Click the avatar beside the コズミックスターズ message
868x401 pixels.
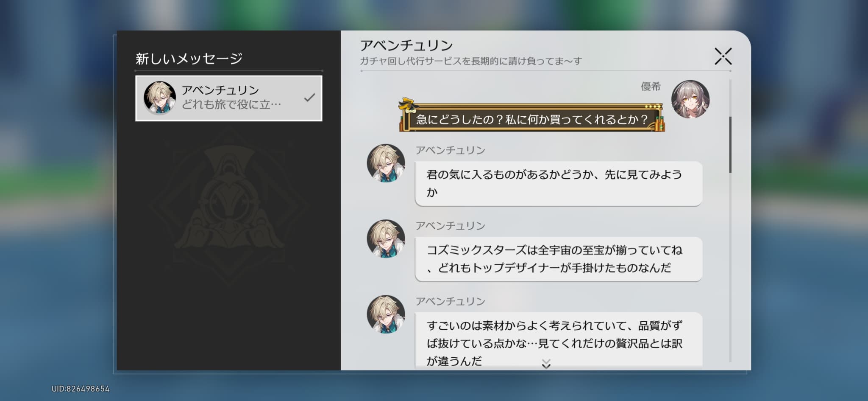385,239
